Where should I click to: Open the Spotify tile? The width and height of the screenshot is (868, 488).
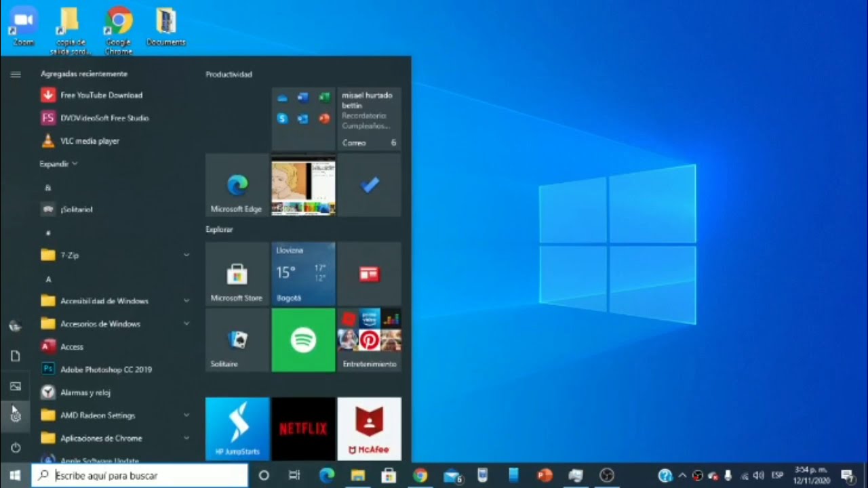[303, 340]
